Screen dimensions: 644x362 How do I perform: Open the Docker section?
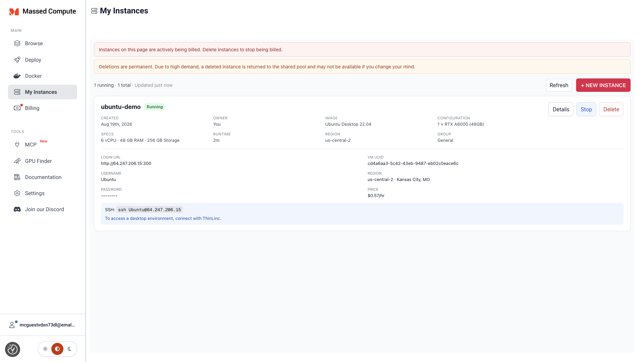click(x=43, y=76)
